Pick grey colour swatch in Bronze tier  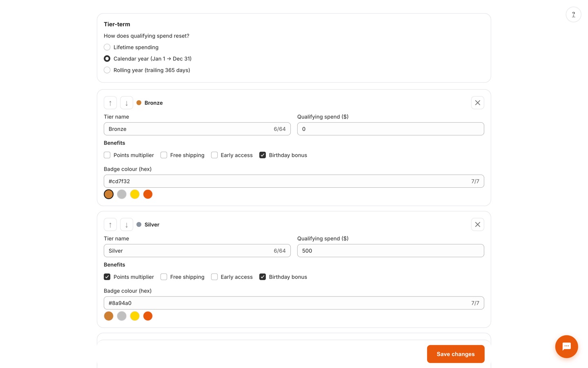[122, 194]
